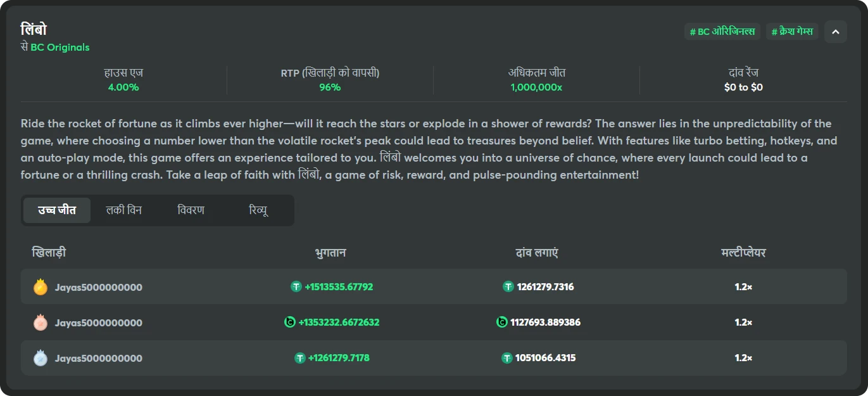Click Tether icon beside 1051066.4315 bet
Screen dimensions: 868x396
coord(506,358)
